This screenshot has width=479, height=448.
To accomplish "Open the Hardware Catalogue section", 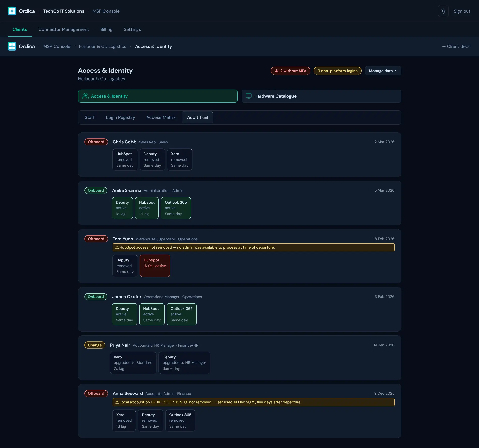I will [x=321, y=96].
